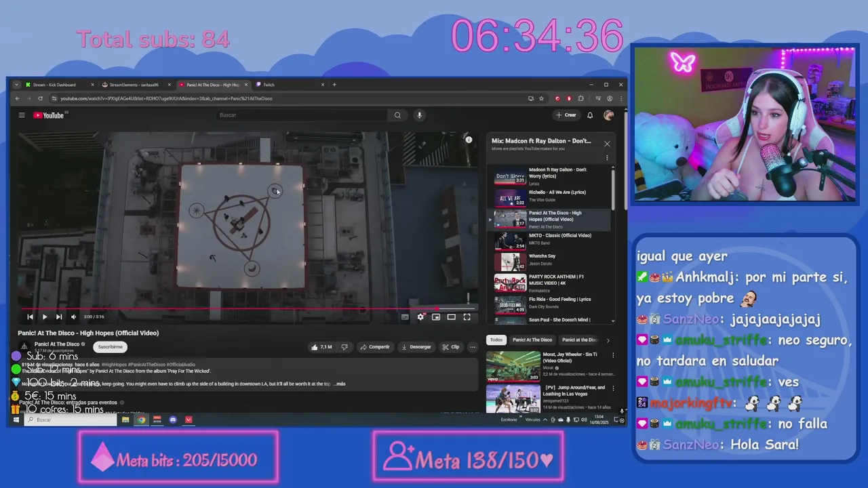This screenshot has height=488, width=868.
Task: Close the Mix playlist panel
Action: pos(607,144)
